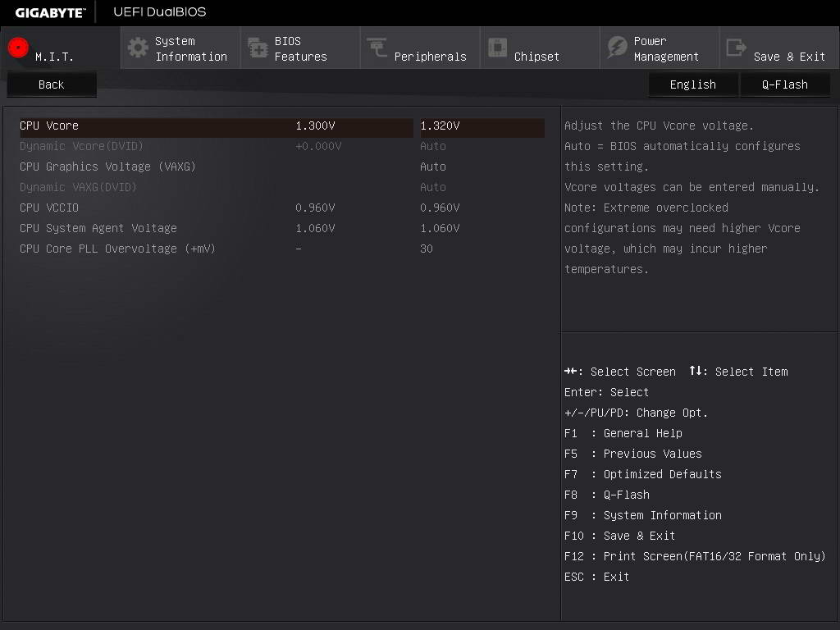Click the Save & Exit door icon
The image size is (840, 630).
736,48
